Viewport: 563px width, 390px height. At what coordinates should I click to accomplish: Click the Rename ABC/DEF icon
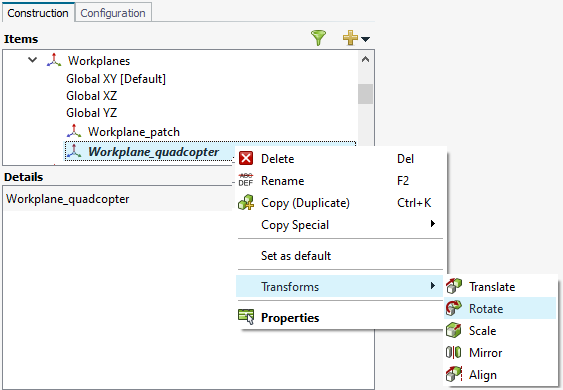pos(246,180)
